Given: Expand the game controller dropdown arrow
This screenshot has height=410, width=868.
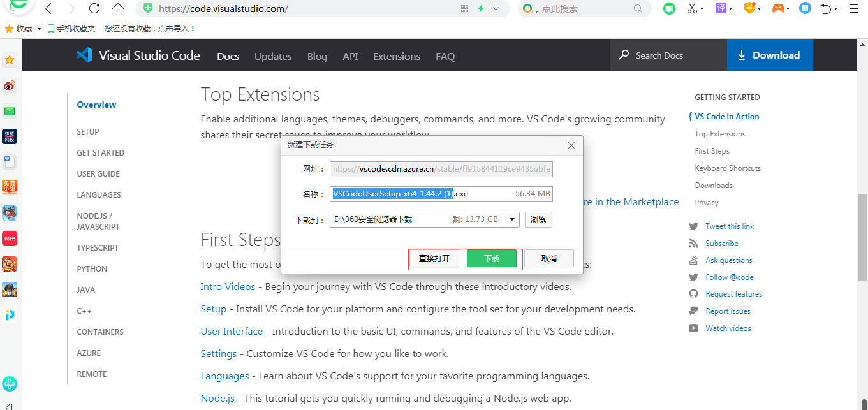Looking at the screenshot, I should click(x=789, y=9).
